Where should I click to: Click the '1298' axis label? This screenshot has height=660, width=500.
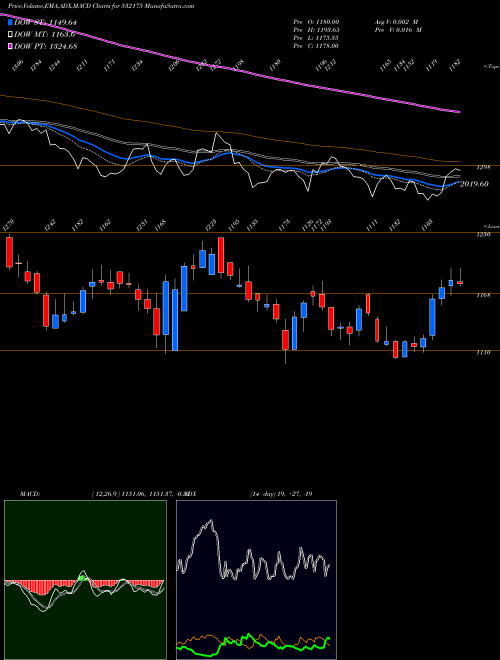pyautogui.click(x=484, y=168)
